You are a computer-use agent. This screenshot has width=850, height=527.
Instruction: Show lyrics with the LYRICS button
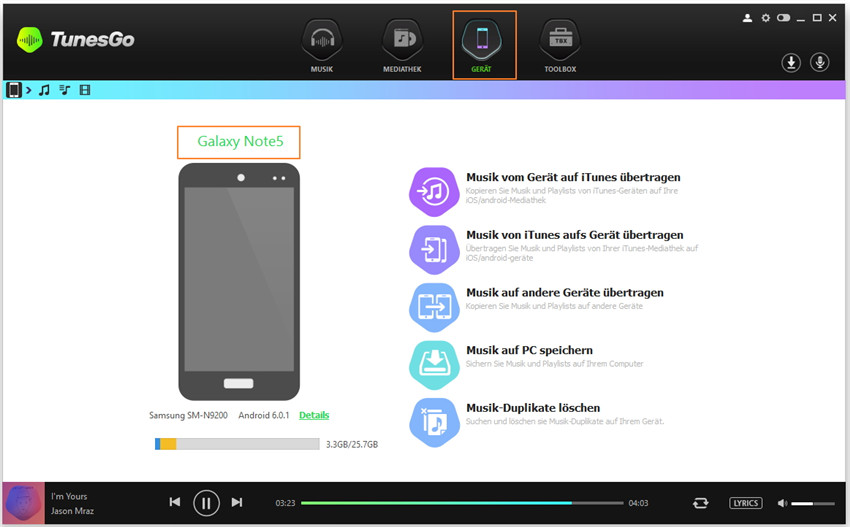[x=745, y=503]
